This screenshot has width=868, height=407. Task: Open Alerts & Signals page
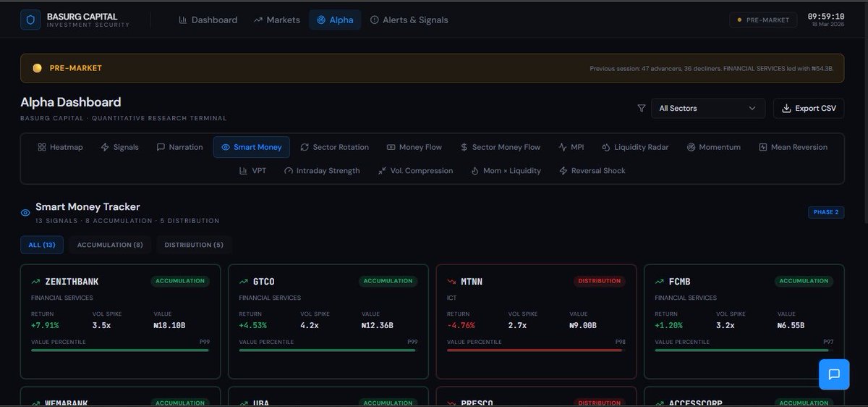[409, 20]
